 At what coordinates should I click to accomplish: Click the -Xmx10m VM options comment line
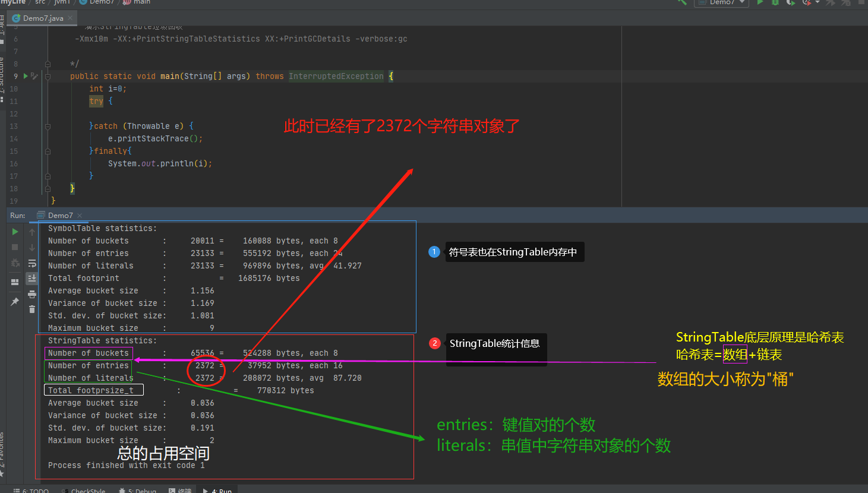point(241,39)
